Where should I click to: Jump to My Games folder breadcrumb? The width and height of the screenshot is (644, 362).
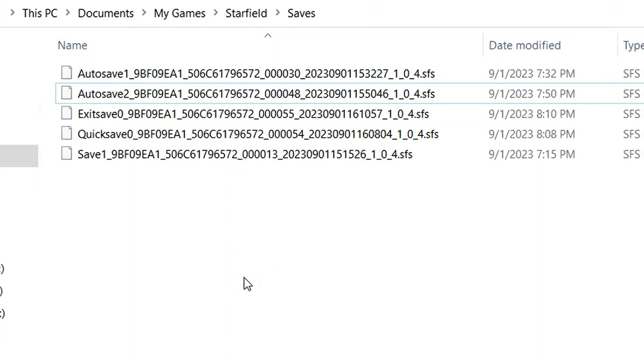tap(179, 13)
